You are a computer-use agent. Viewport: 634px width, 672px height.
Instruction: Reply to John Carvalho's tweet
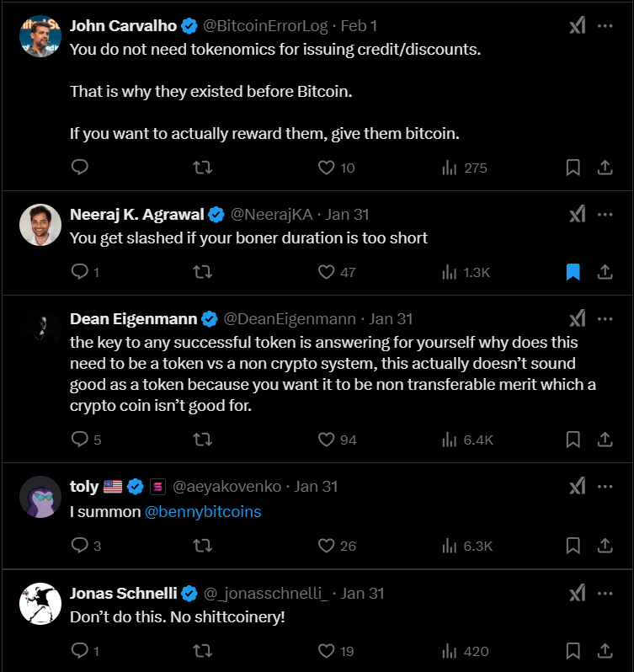click(x=80, y=168)
